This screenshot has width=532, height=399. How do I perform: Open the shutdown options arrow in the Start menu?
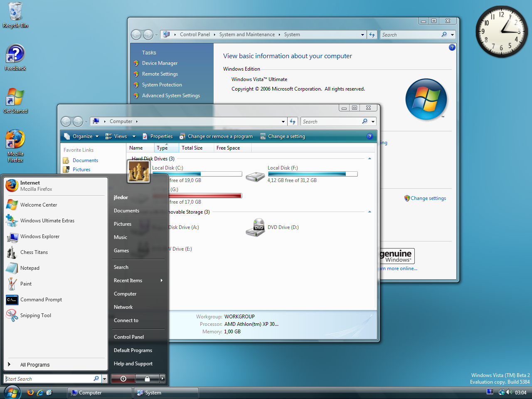[x=163, y=379]
